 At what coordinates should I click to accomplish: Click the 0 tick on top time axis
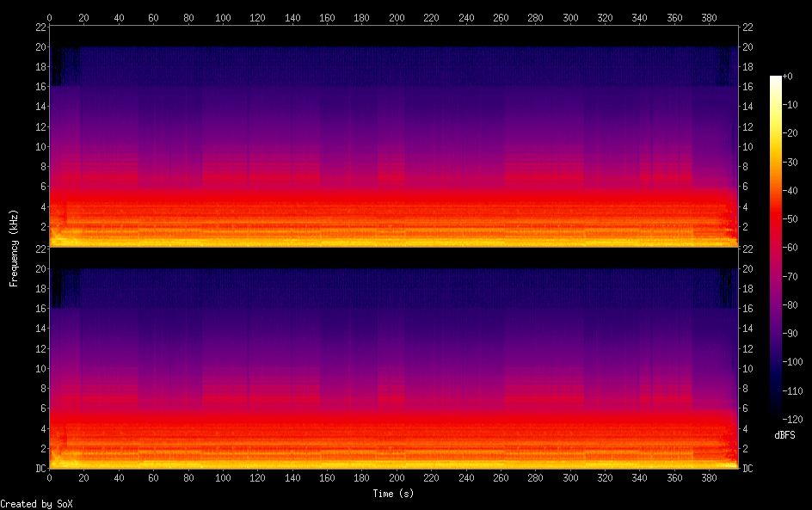click(50, 17)
